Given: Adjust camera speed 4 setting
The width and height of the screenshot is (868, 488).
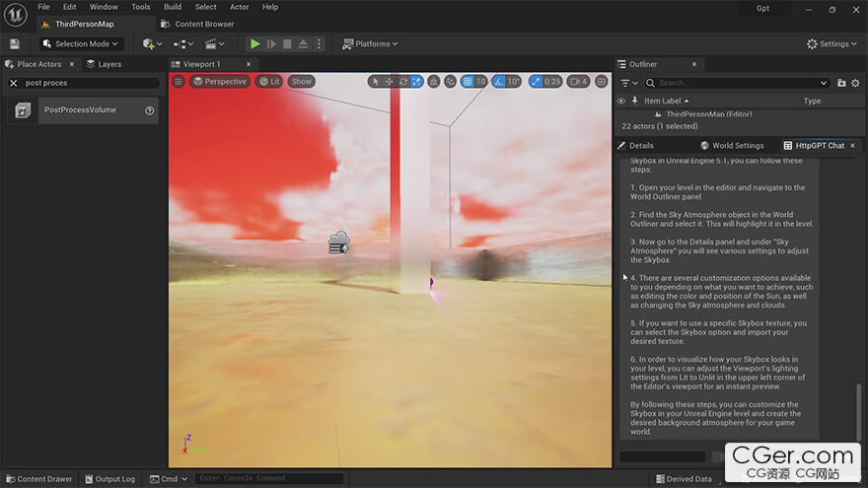Looking at the screenshot, I should 578,81.
